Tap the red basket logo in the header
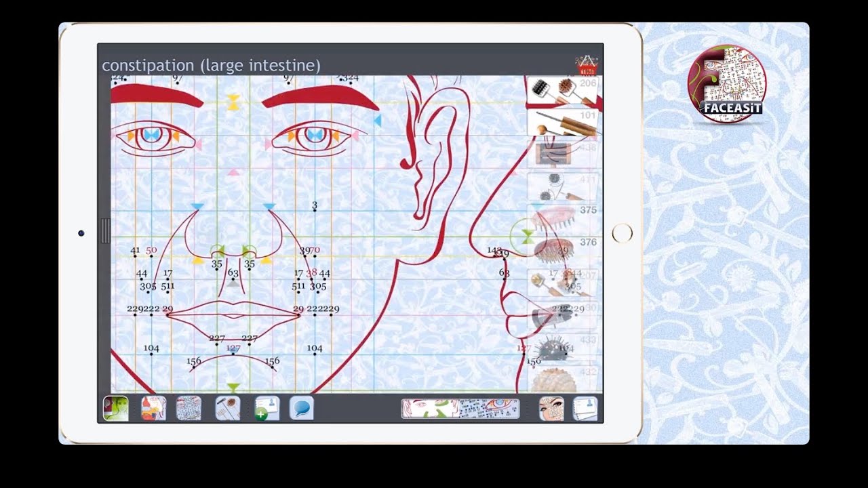 [586, 64]
